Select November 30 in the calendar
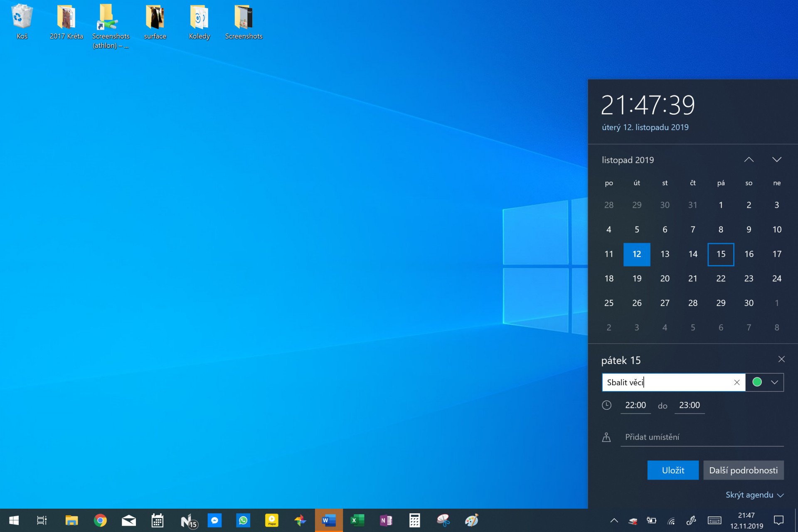 pos(749,303)
